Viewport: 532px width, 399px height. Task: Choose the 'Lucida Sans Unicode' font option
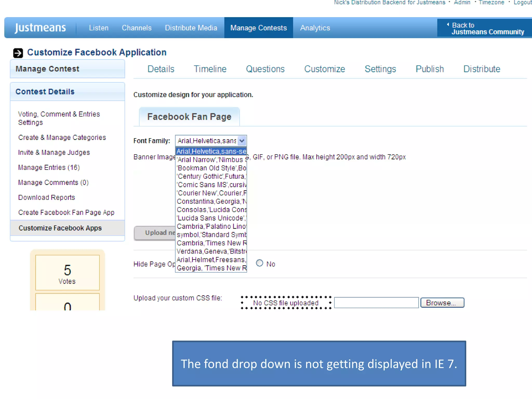211,218
